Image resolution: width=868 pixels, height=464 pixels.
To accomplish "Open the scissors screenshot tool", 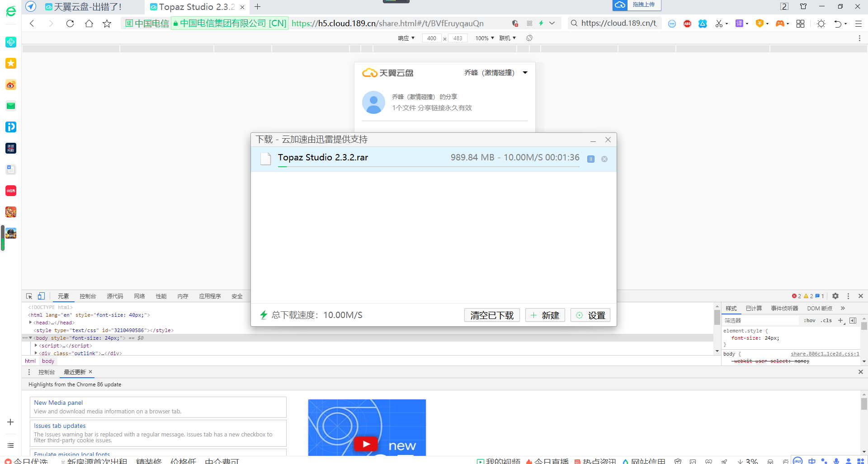I will (719, 23).
